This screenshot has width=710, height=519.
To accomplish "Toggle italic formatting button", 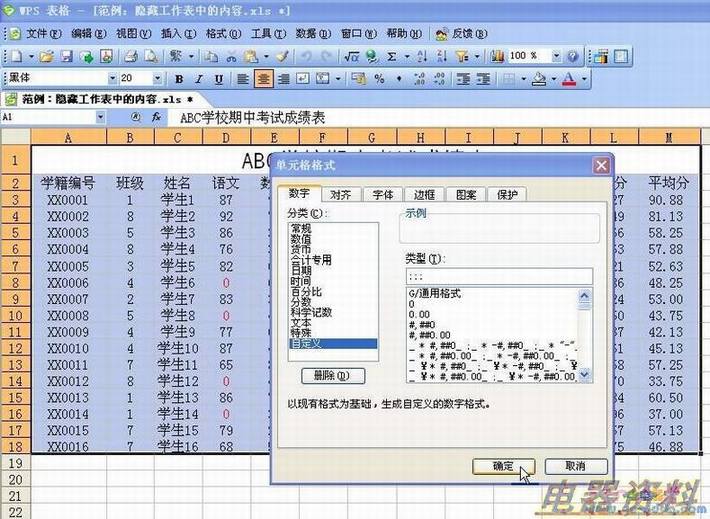I will pyautogui.click(x=199, y=78).
